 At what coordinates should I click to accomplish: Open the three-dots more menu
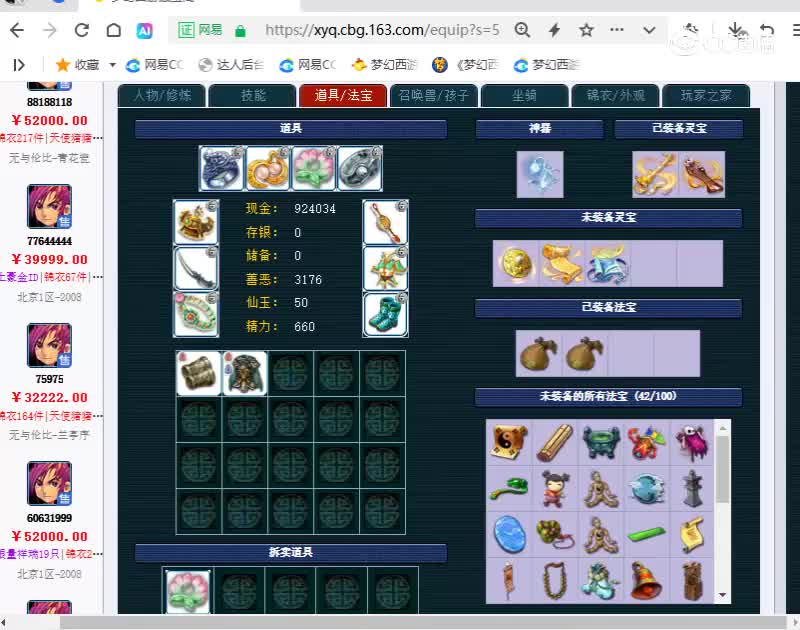(x=617, y=30)
